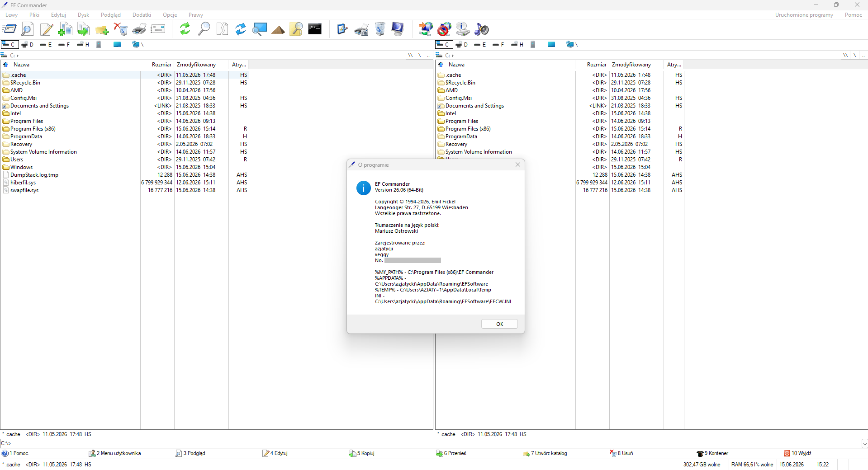Click the find files magnifying glass icon
Image resolution: width=868 pixels, height=470 pixels.
(204, 29)
